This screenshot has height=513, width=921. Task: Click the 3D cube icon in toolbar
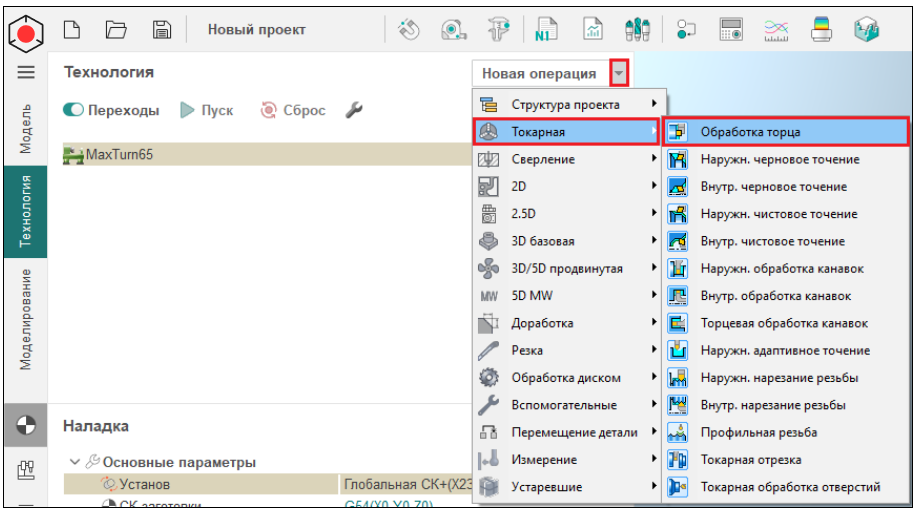coord(865,30)
